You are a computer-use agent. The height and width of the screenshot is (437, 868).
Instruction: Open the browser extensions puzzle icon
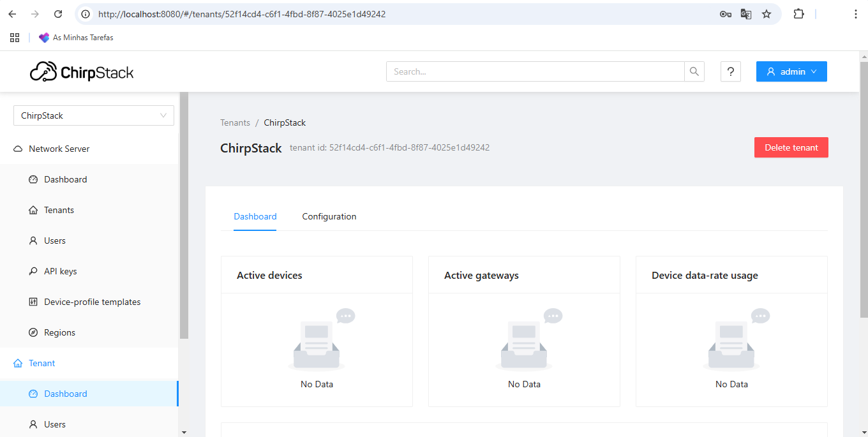tap(798, 14)
